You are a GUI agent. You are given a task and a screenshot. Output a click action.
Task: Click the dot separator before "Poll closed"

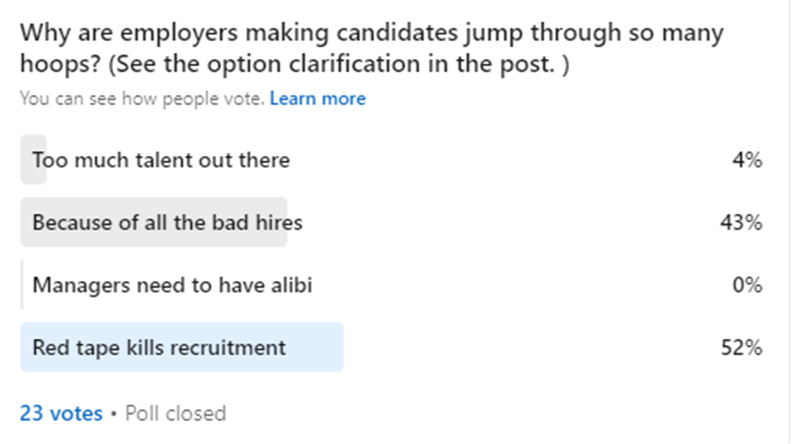(x=113, y=412)
